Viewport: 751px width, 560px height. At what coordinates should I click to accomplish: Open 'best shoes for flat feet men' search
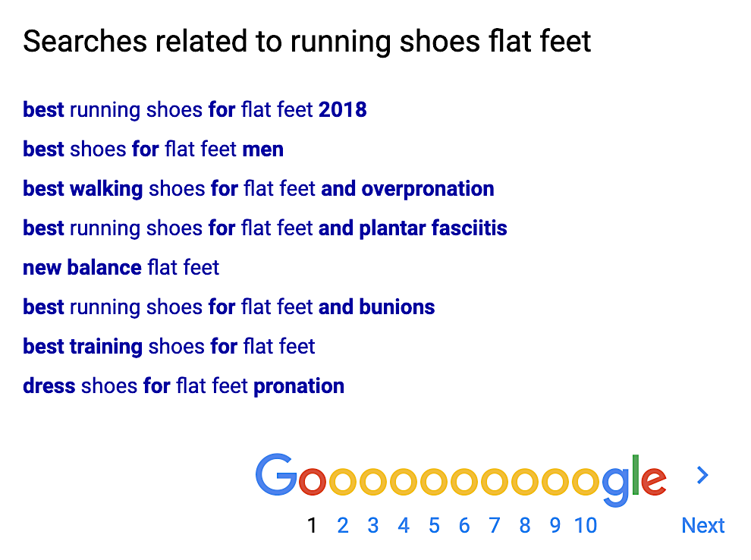[x=153, y=149]
